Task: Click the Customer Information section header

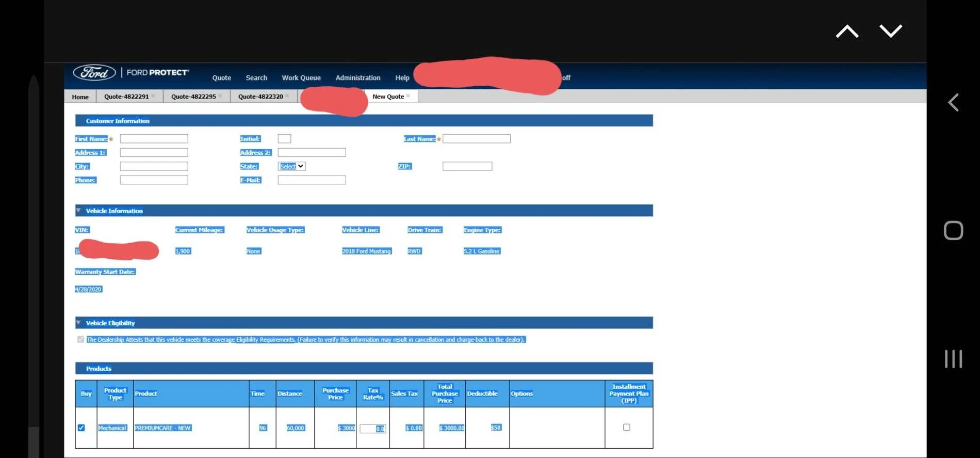Action: click(364, 121)
